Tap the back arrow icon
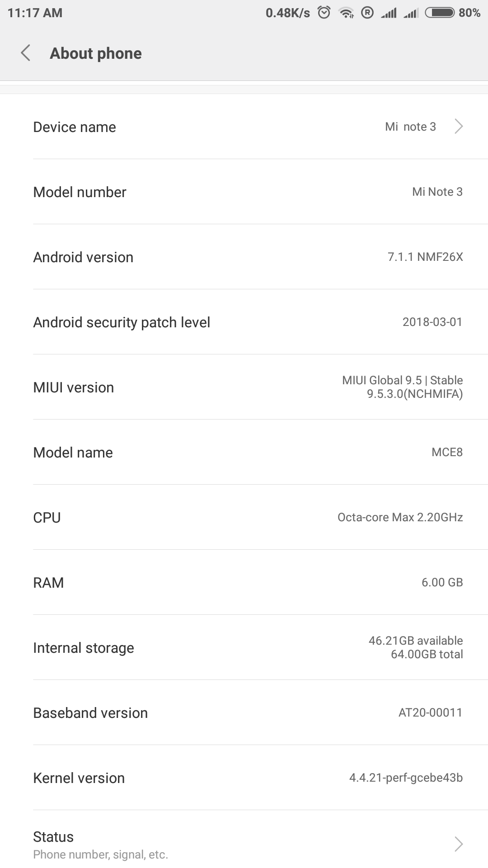This screenshot has width=488, height=868. [26, 53]
